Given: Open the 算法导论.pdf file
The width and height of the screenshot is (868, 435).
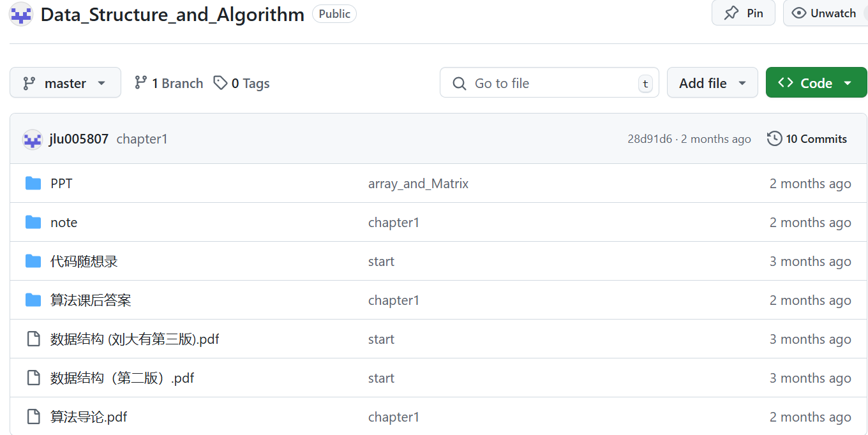Looking at the screenshot, I should tap(89, 417).
